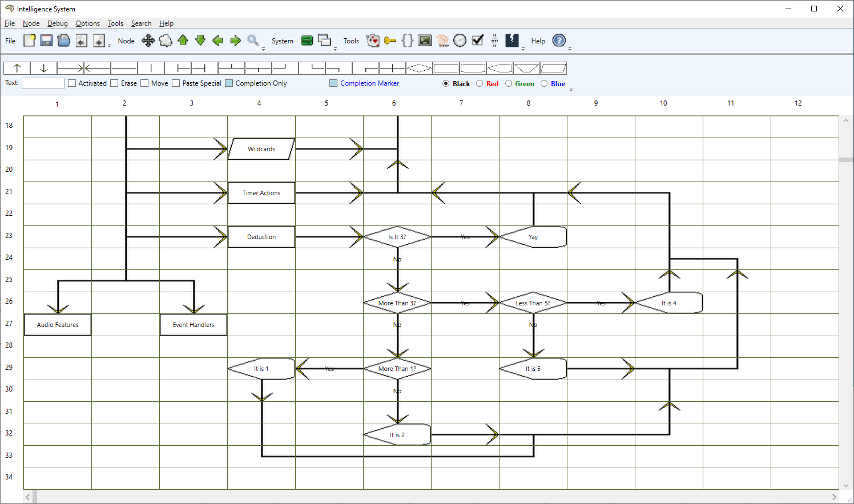This screenshot has height=504, width=854.
Task: Select the Black color radio button
Action: coord(446,83)
